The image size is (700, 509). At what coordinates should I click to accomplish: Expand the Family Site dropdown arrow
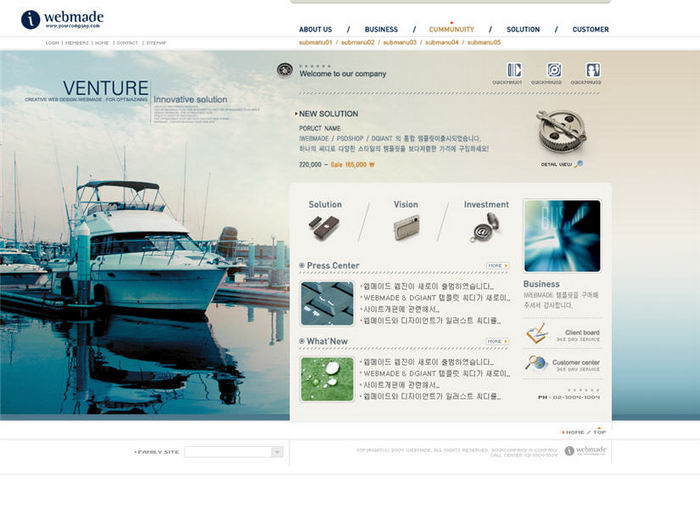[277, 452]
